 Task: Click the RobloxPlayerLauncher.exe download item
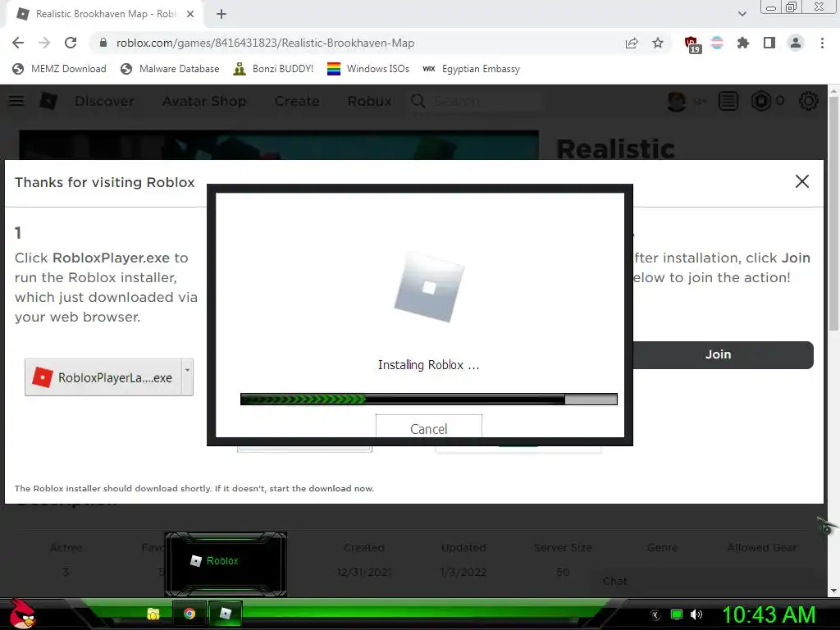[x=103, y=377]
